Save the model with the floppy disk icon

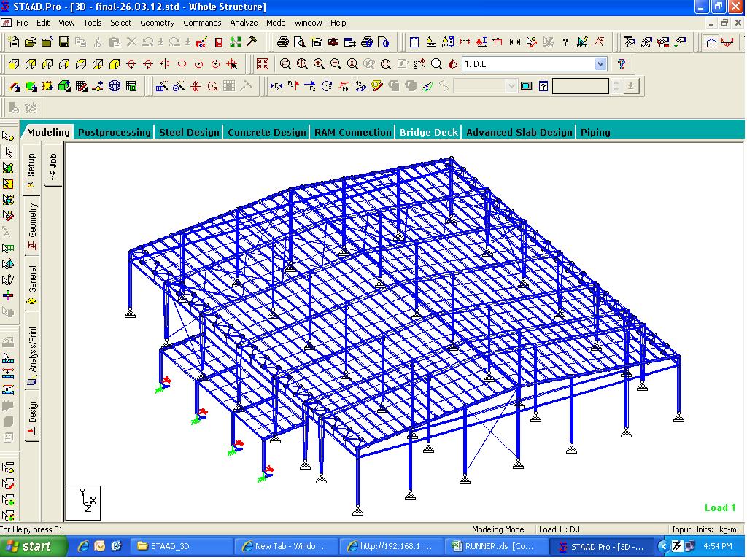tap(64, 42)
